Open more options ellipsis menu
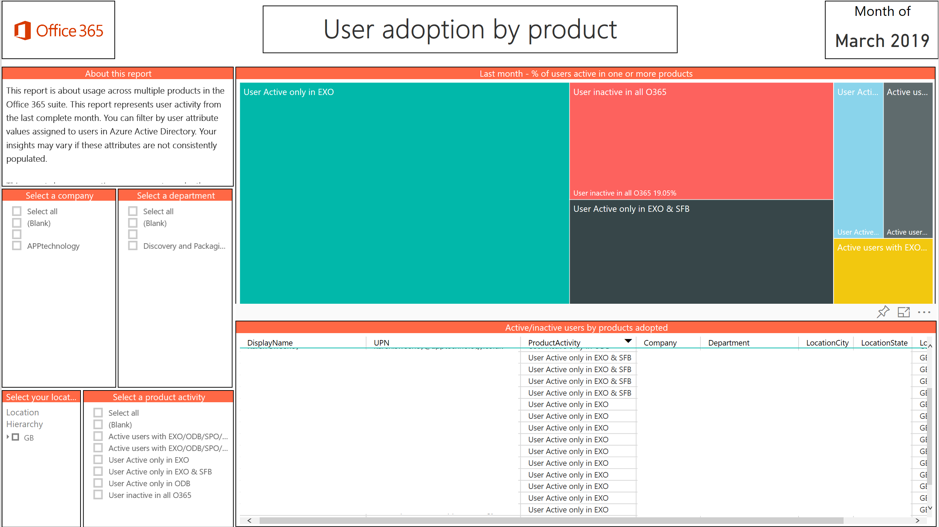The image size is (939, 527). pyautogui.click(x=924, y=313)
